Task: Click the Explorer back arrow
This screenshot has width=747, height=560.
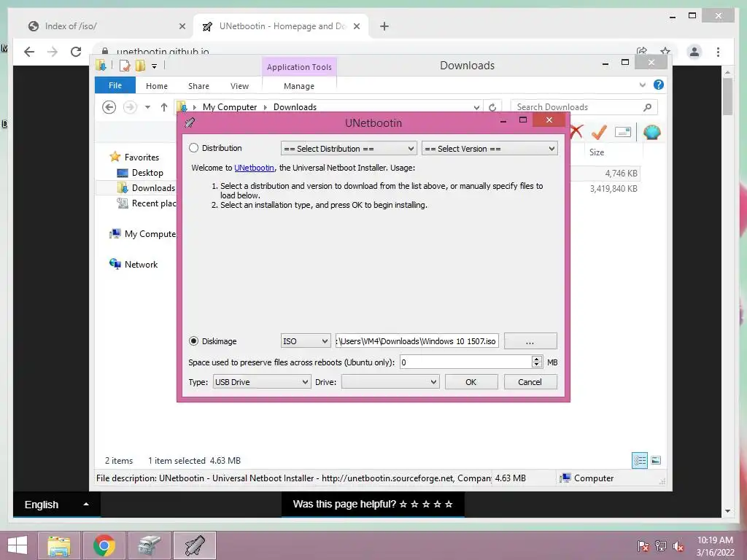Action: tap(109, 107)
